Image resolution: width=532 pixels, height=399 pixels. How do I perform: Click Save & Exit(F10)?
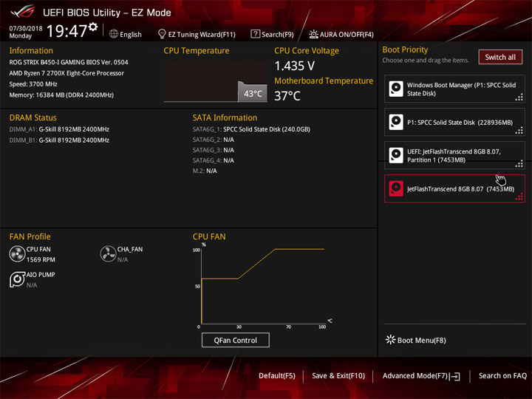click(338, 375)
